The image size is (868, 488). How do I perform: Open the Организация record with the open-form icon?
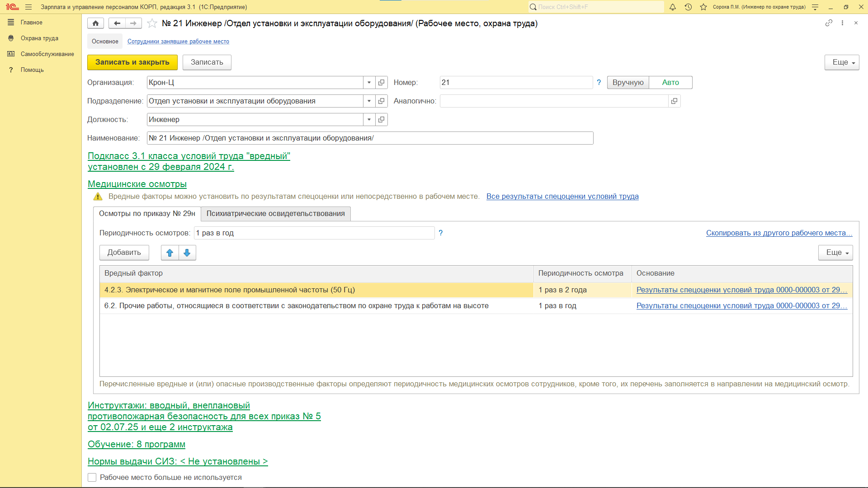pyautogui.click(x=382, y=83)
